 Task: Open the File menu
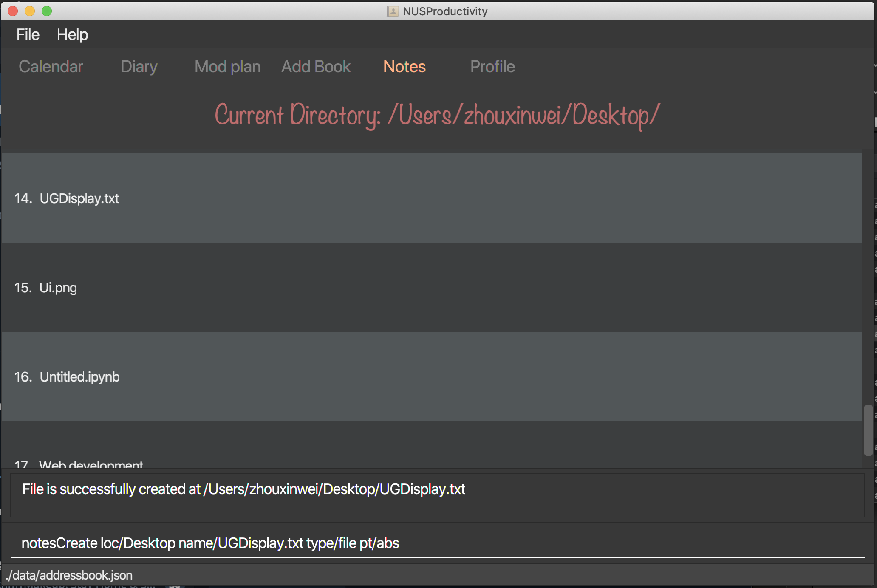28,35
